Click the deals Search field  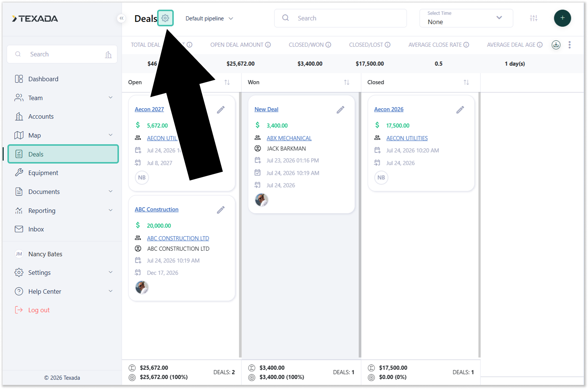340,18
